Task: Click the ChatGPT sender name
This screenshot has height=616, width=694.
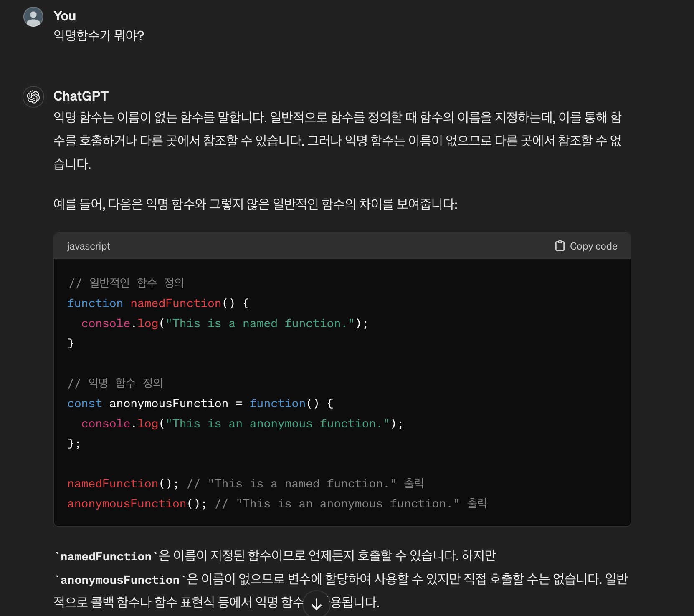Action: [81, 96]
